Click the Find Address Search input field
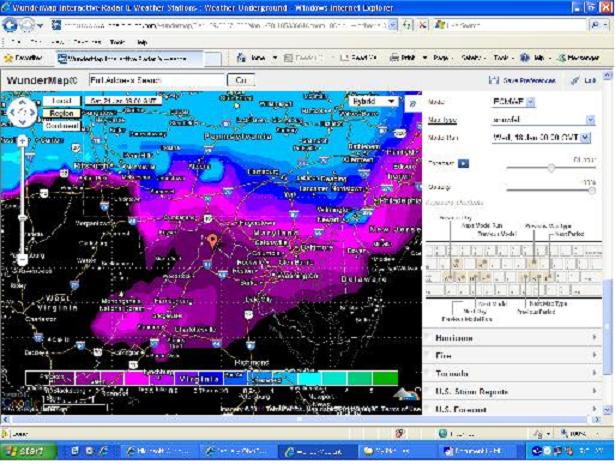 pyautogui.click(x=157, y=80)
